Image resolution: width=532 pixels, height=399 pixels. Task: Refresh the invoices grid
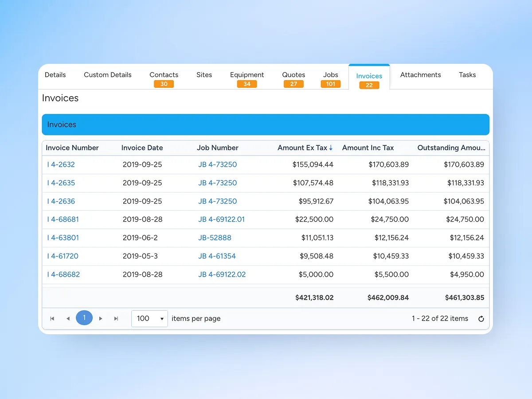pyautogui.click(x=481, y=319)
